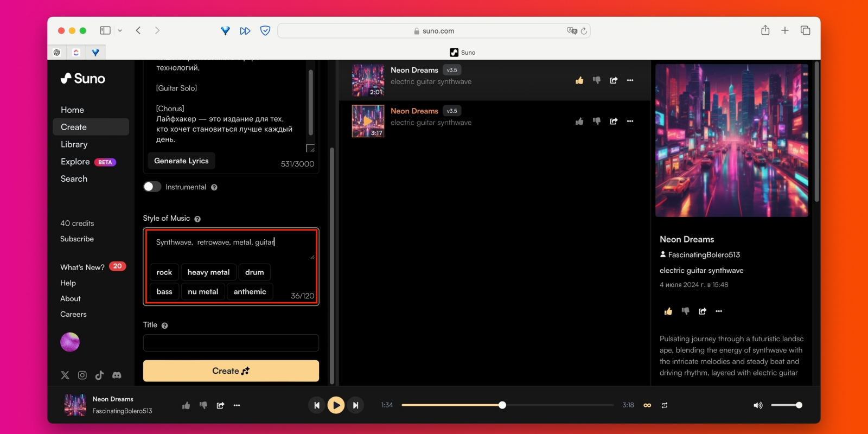Toggle the Instrumental switch
The height and width of the screenshot is (434, 868).
152,187
